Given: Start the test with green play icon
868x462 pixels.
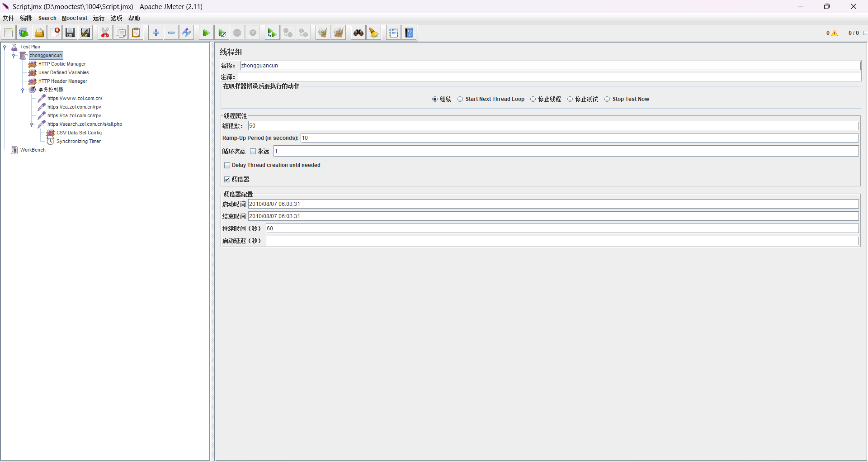Looking at the screenshot, I should click(x=206, y=33).
